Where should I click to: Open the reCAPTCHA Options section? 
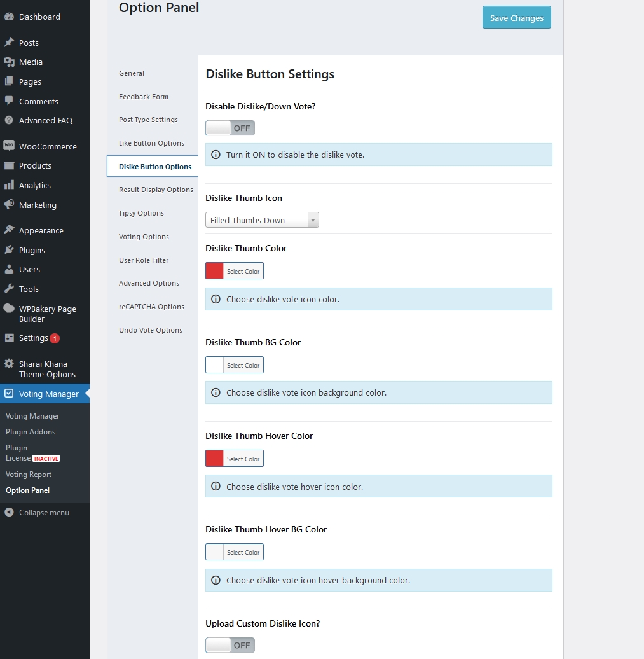151,307
